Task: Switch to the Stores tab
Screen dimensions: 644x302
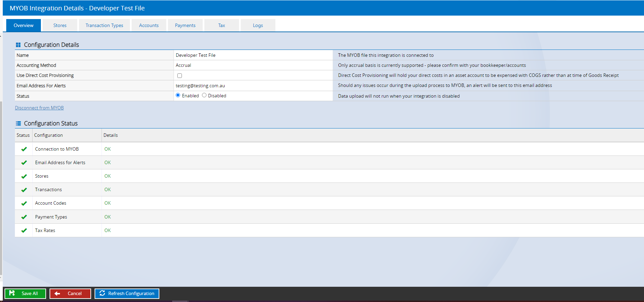Action: (x=60, y=25)
